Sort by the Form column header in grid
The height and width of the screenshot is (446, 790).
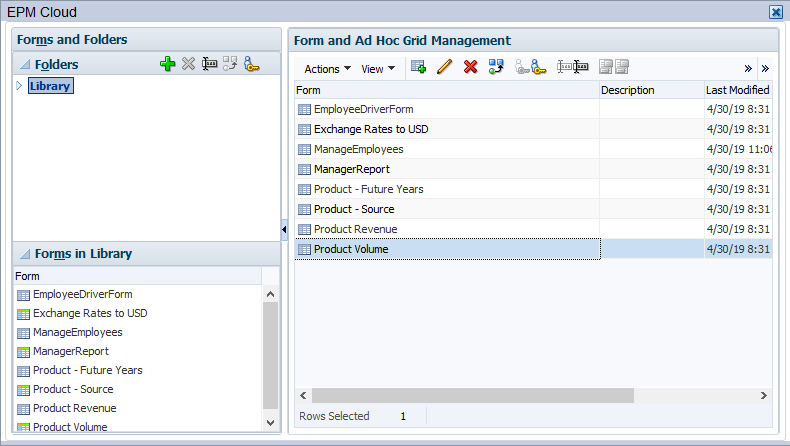[x=447, y=90]
